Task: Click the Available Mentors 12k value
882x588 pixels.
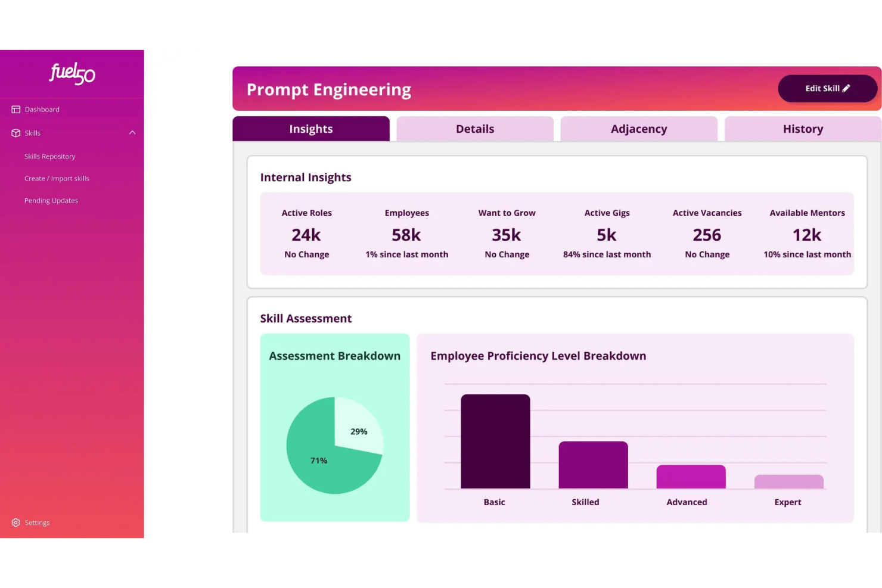Action: coord(807,235)
